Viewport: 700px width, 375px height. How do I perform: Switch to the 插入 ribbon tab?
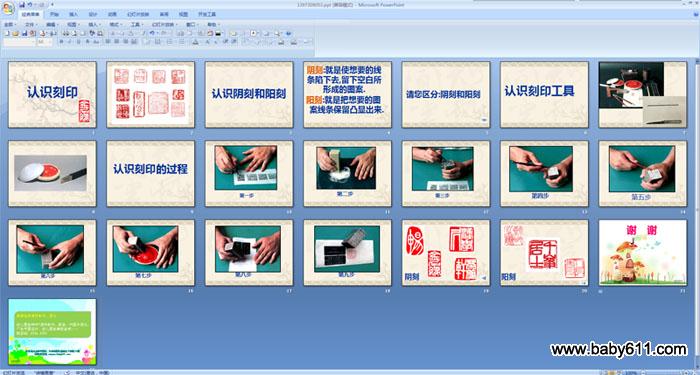tap(74, 14)
